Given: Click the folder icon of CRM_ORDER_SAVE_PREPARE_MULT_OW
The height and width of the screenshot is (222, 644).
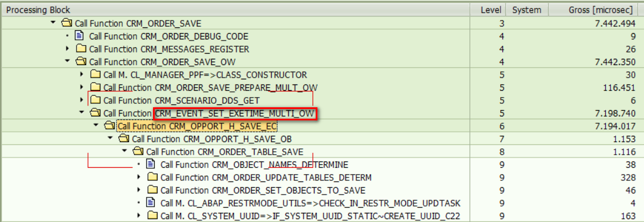Looking at the screenshot, I should coord(95,87).
